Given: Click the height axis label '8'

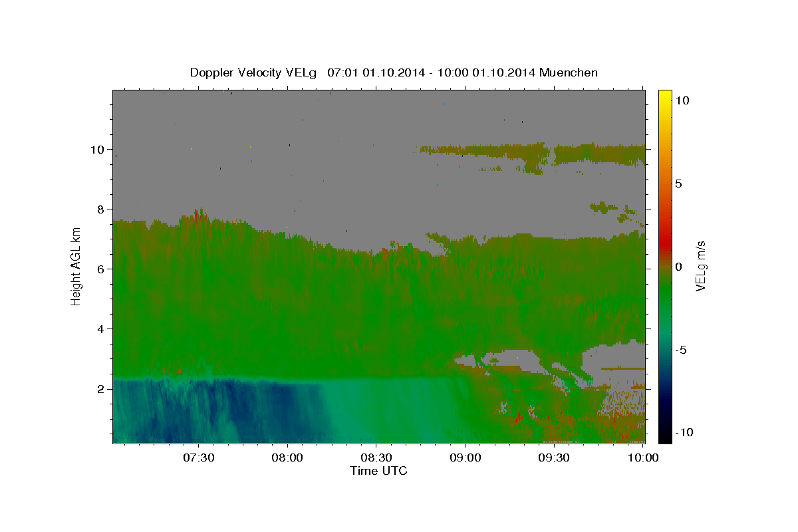Looking at the screenshot, I should 102,209.
